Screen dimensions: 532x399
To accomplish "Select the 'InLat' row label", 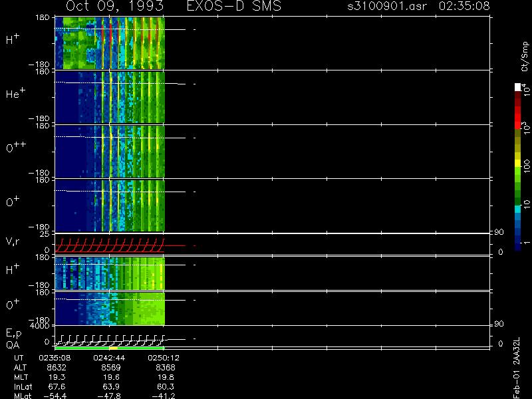I will click(23, 386).
